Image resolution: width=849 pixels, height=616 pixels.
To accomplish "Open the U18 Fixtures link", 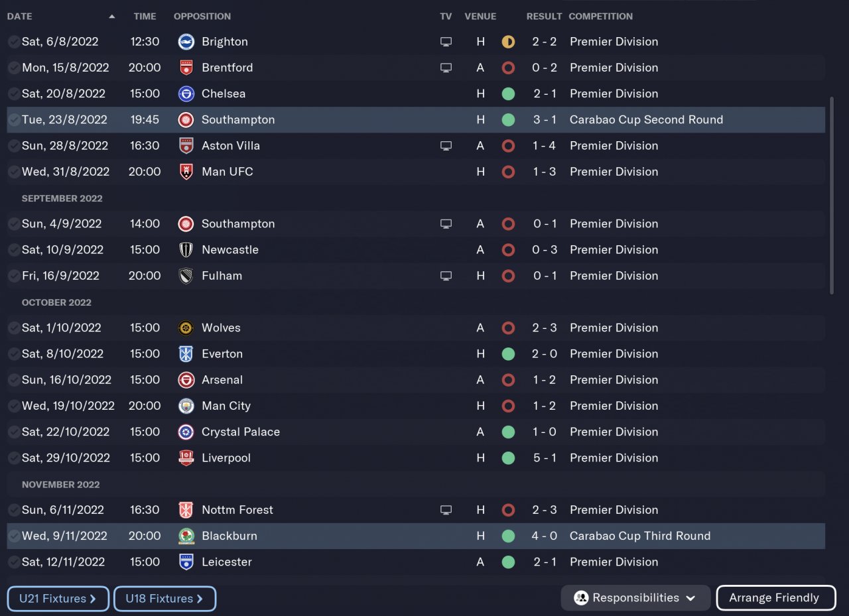I will click(x=164, y=598).
